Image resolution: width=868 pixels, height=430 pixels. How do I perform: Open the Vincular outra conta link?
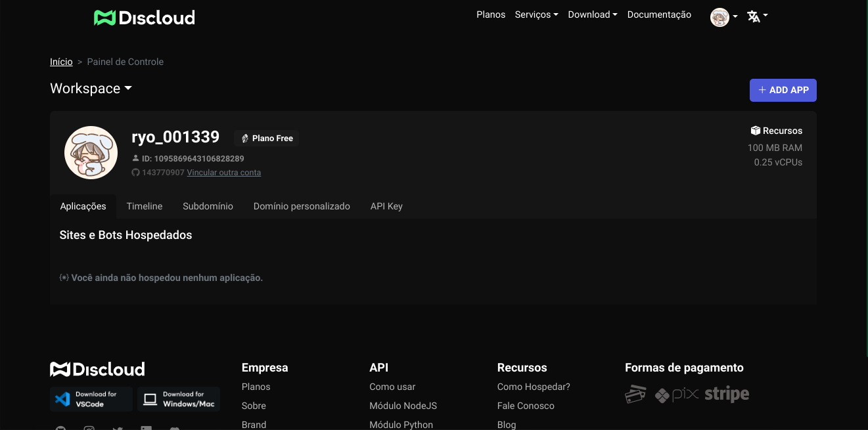[223, 172]
